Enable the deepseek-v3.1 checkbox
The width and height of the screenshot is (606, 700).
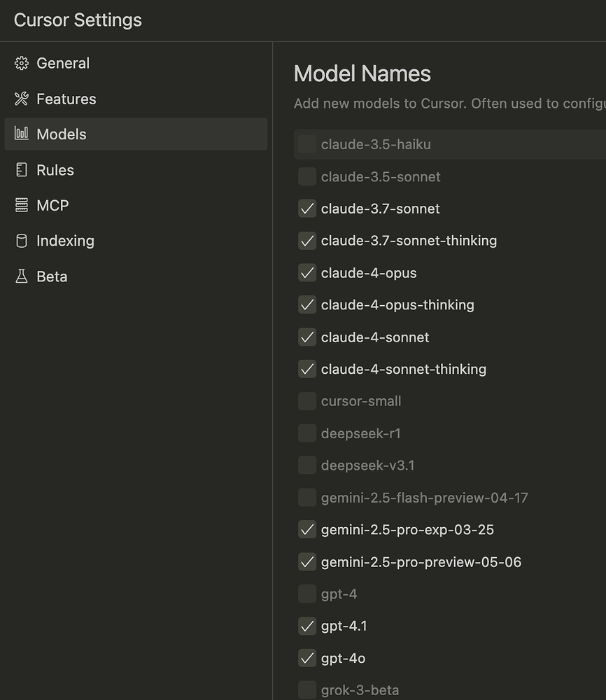[x=307, y=465]
